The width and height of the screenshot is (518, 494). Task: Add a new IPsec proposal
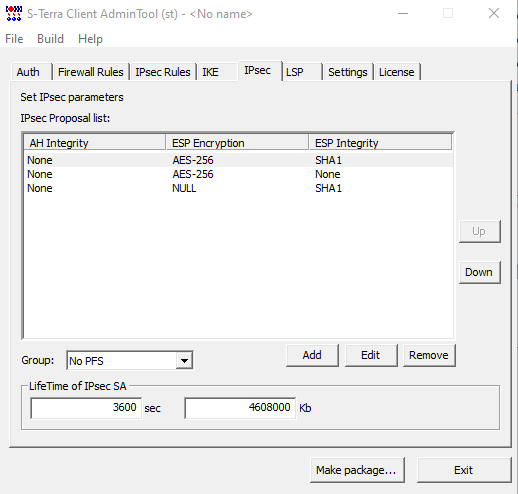[x=312, y=355]
